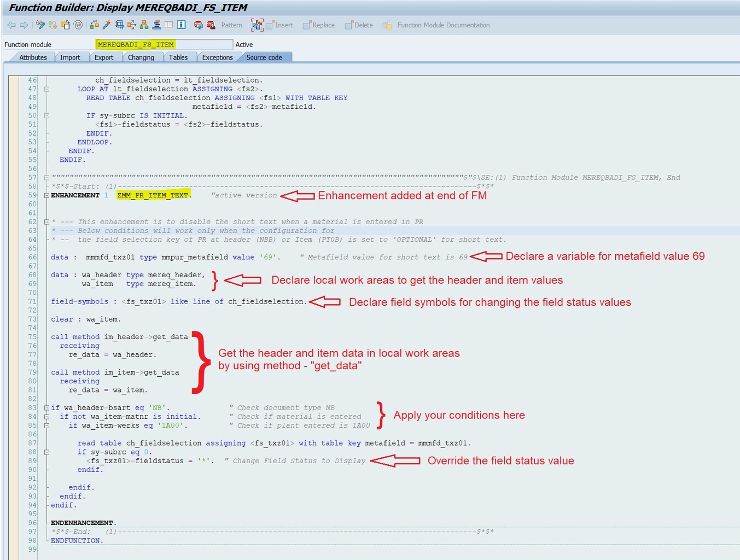Collapse the LOOP AT block at line 47
740x560 pixels.
(x=46, y=89)
